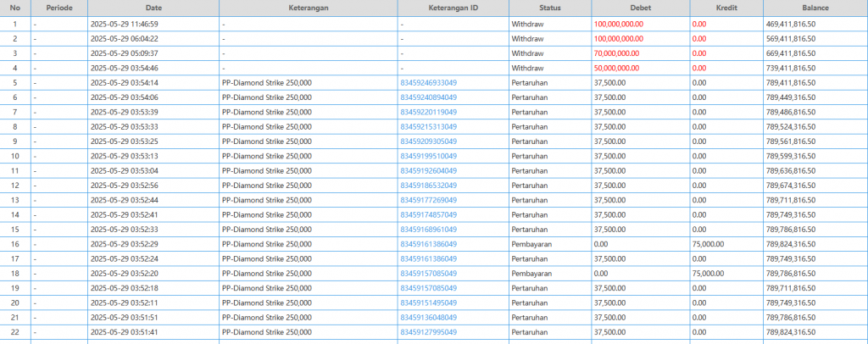Click row number 22
This screenshot has height=344, width=868.
(x=15, y=332)
